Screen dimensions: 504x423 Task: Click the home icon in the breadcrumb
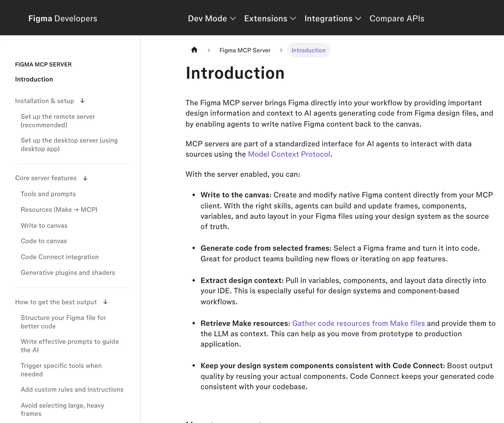pos(194,50)
